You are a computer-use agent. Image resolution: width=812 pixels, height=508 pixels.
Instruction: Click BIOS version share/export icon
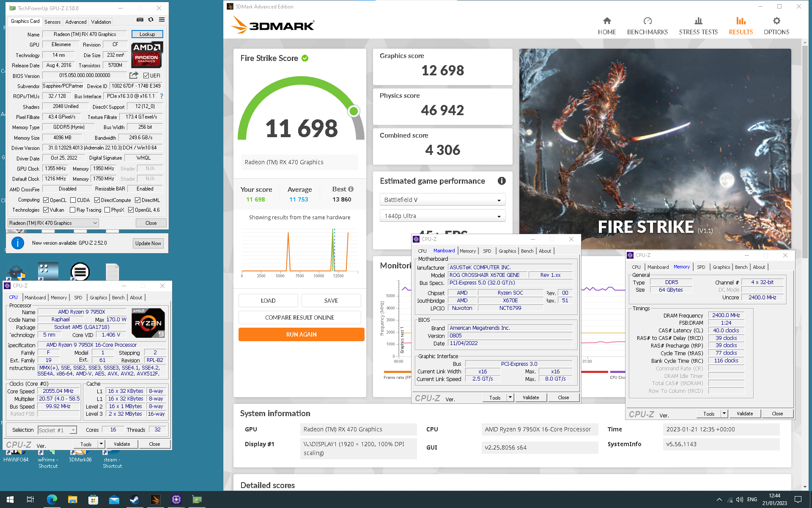pyautogui.click(x=134, y=75)
